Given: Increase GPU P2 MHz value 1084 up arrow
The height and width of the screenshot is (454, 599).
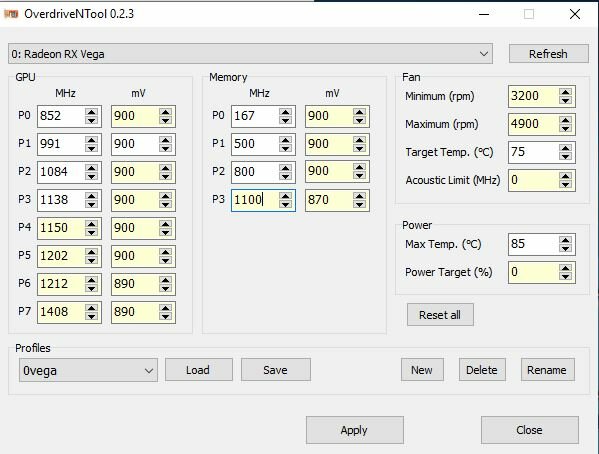Looking at the screenshot, I should pos(92,167).
